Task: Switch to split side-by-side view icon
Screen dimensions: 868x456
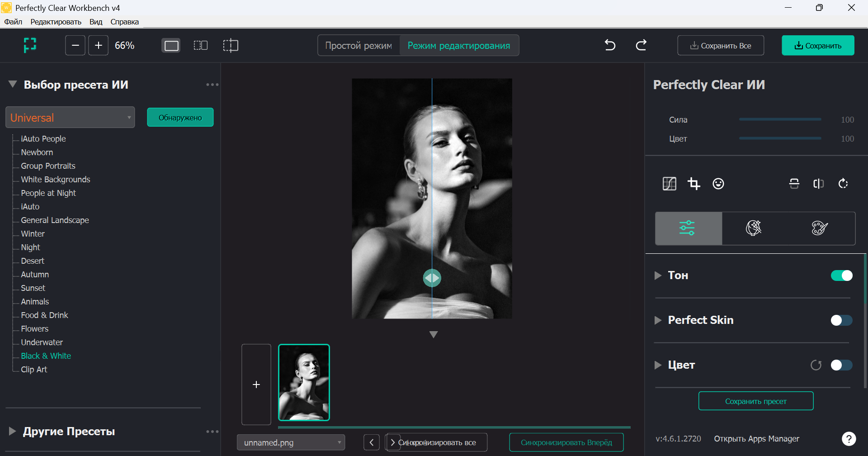Action: click(x=200, y=45)
